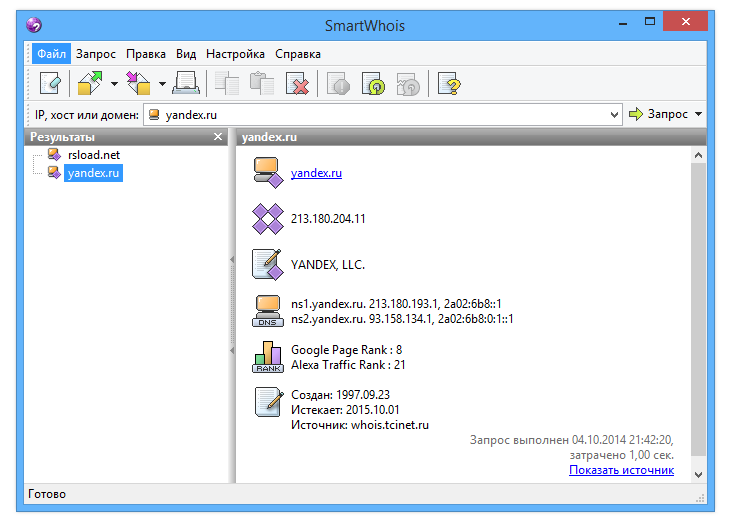This screenshot has height=527, width=735.
Task: Click the scrollbar down arrow
Action: pyautogui.click(x=698, y=474)
